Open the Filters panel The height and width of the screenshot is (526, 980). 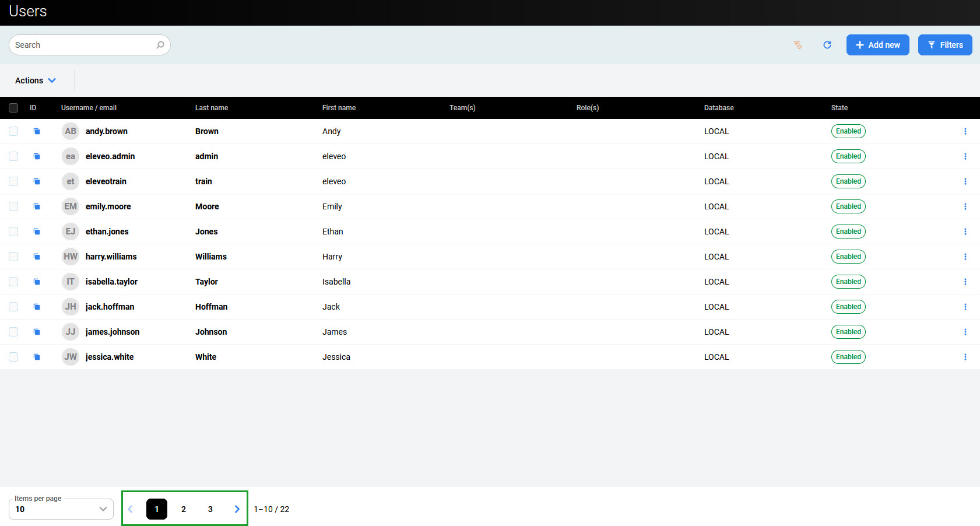[944, 45]
